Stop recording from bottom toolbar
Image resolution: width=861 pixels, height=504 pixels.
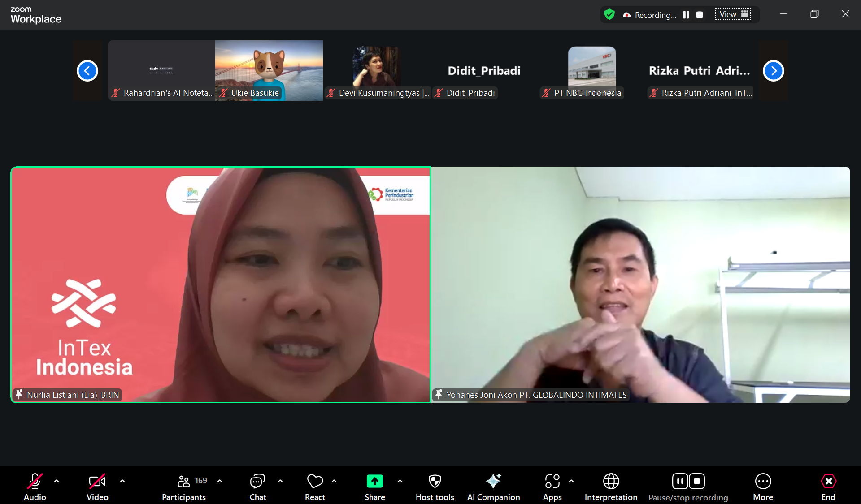pos(697,482)
